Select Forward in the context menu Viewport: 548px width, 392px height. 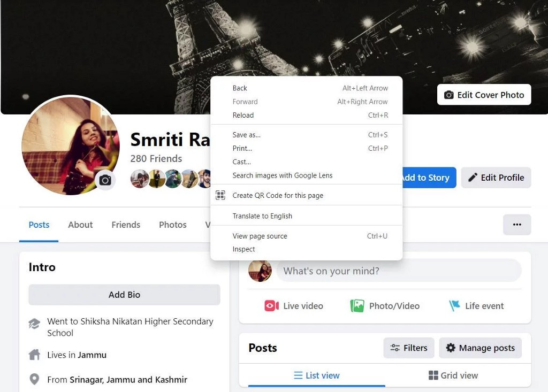pos(307,102)
